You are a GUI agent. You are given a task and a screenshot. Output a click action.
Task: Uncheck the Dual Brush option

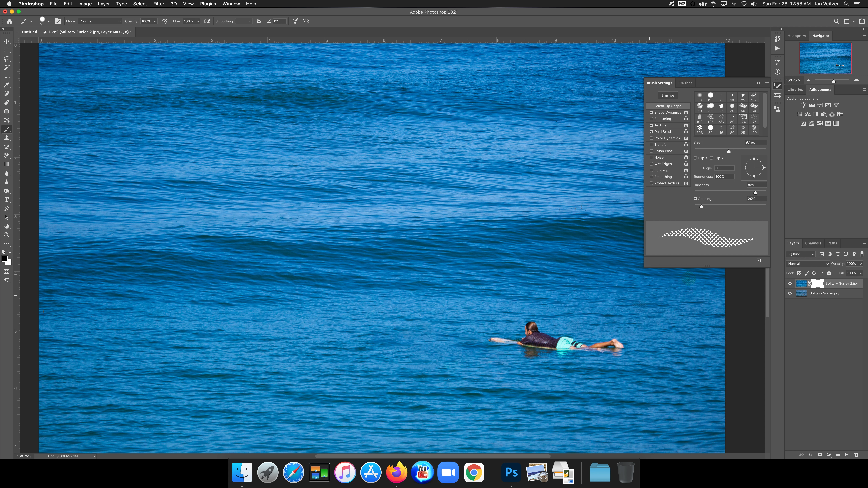[651, 132]
